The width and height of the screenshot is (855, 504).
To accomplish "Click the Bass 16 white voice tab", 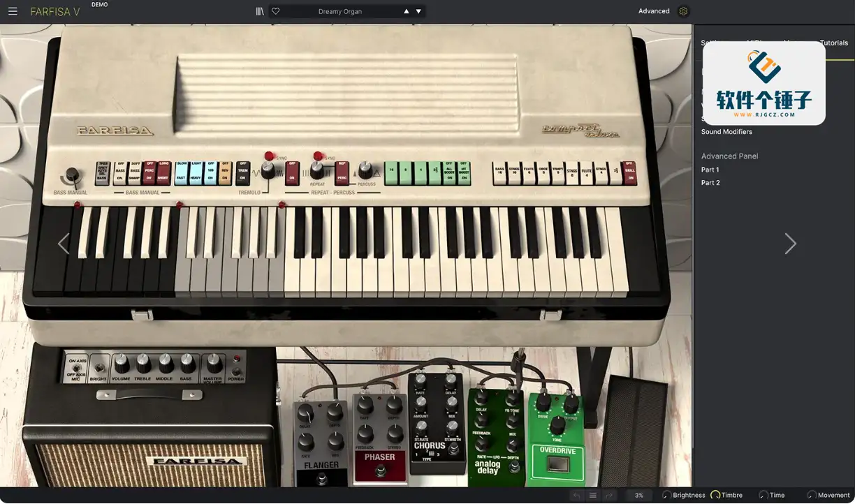I will click(x=499, y=173).
